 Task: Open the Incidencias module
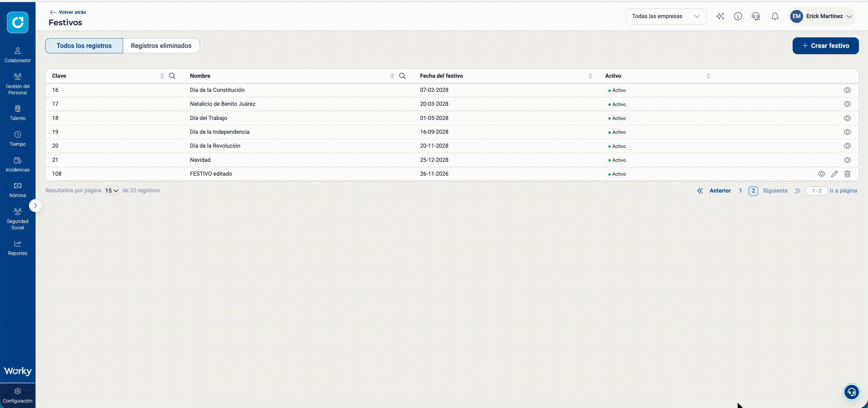point(17,165)
